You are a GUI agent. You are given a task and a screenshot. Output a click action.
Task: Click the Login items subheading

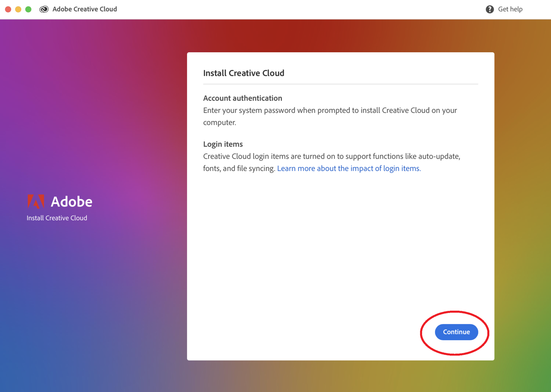[223, 144]
